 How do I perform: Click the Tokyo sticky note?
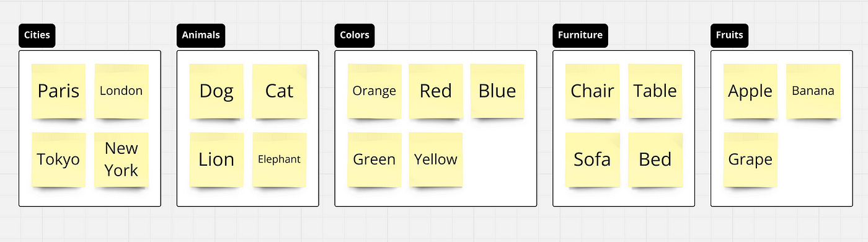tap(58, 159)
